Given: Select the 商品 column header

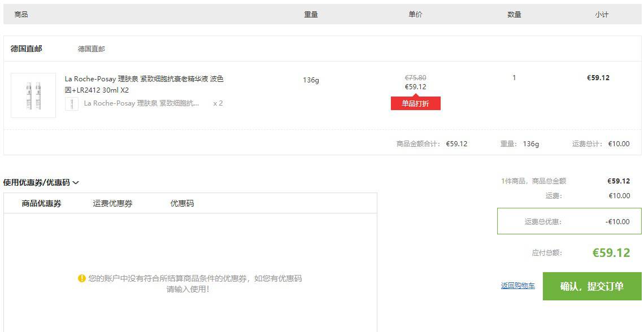Looking at the screenshot, I should pyautogui.click(x=21, y=14).
